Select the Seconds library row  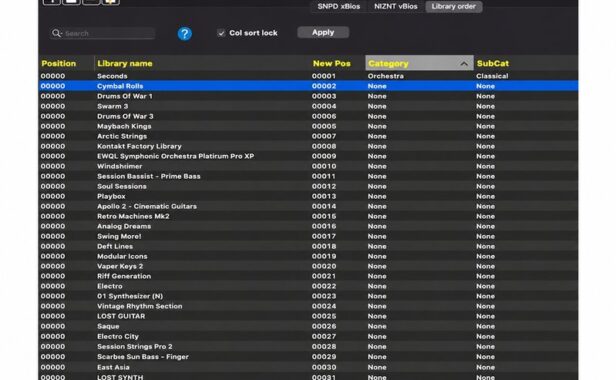308,76
